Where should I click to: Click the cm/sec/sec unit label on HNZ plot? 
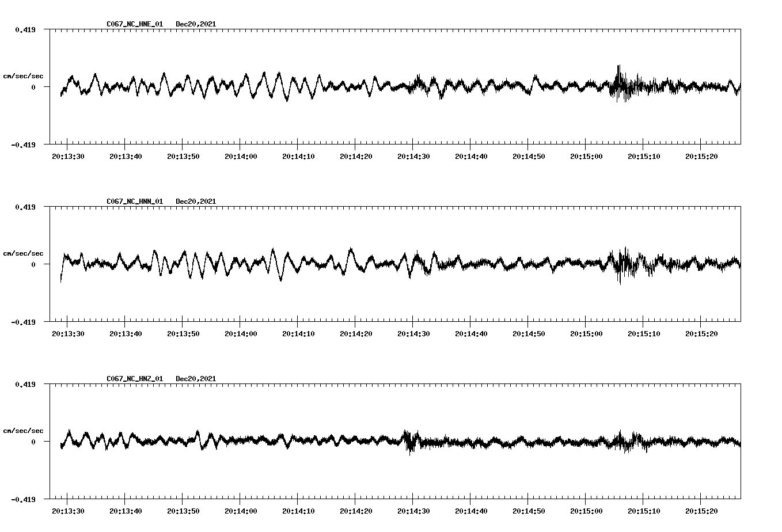pos(23,431)
